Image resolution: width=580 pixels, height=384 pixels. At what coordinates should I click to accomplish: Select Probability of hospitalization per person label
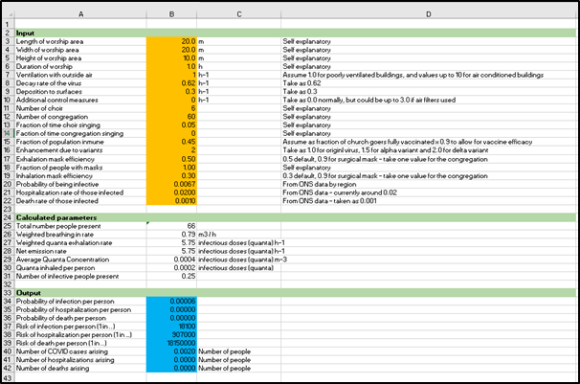(x=73, y=310)
